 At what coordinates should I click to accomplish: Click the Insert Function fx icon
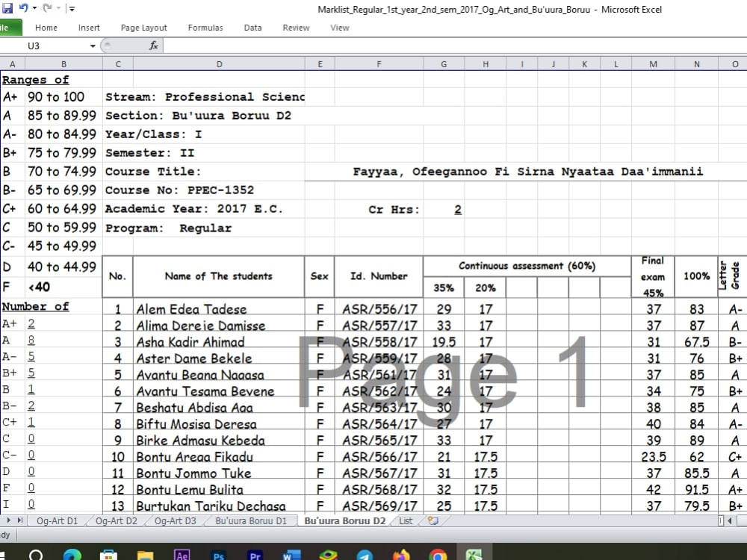coord(153,46)
